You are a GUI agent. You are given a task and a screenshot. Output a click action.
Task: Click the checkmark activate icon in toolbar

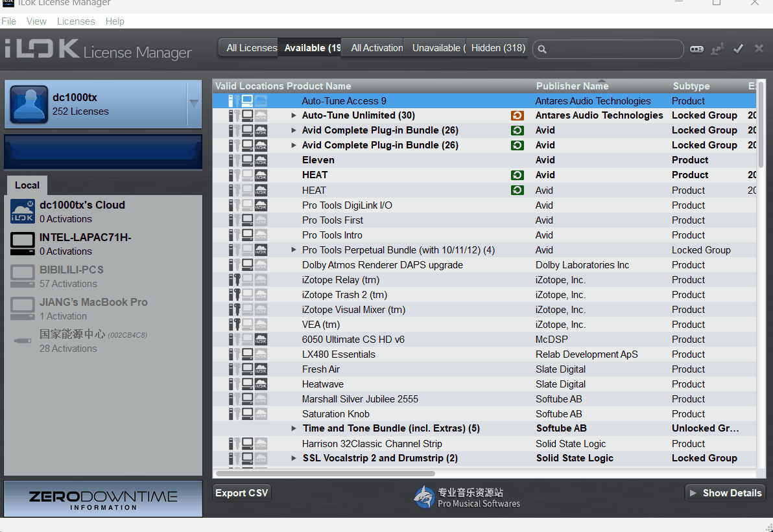click(x=738, y=49)
